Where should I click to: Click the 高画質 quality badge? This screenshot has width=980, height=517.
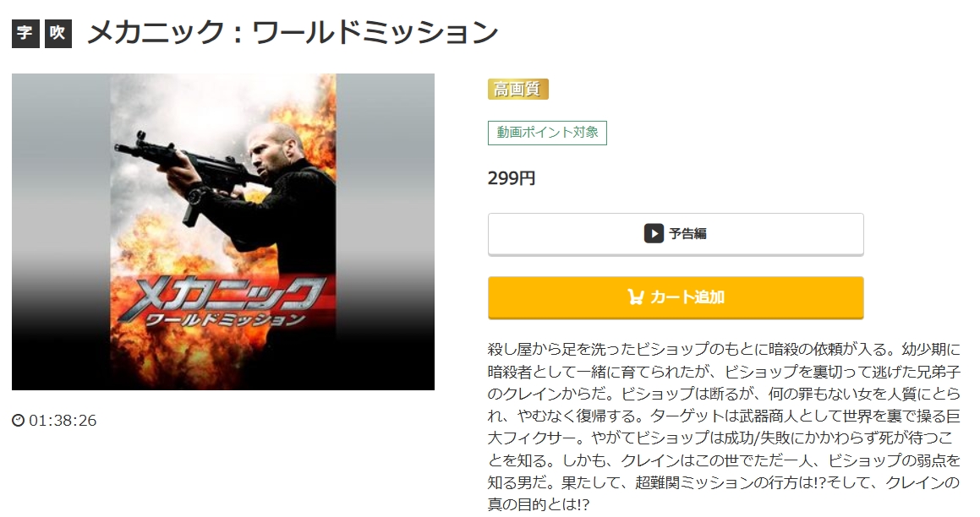(x=518, y=90)
